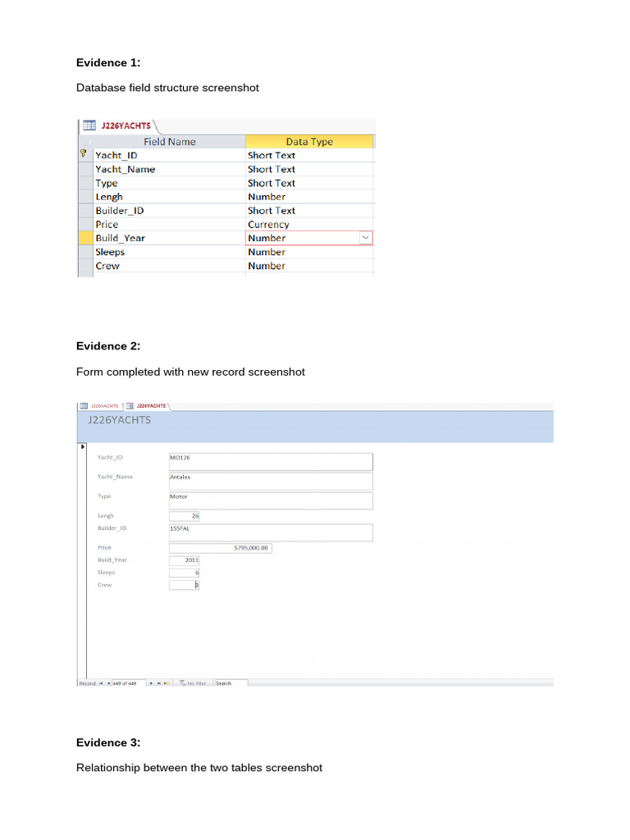Screen dimensions: 630x840
Task: Select the Lengh field name cell
Action: pos(169,197)
